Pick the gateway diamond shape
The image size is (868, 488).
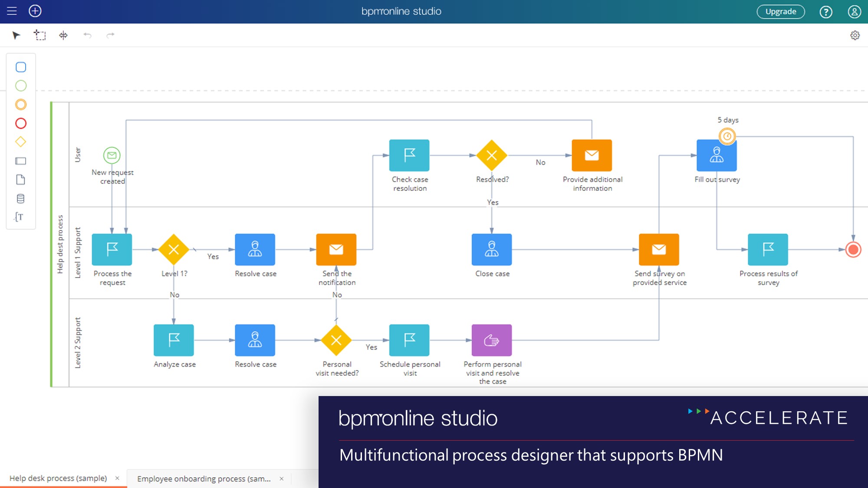[21, 142]
